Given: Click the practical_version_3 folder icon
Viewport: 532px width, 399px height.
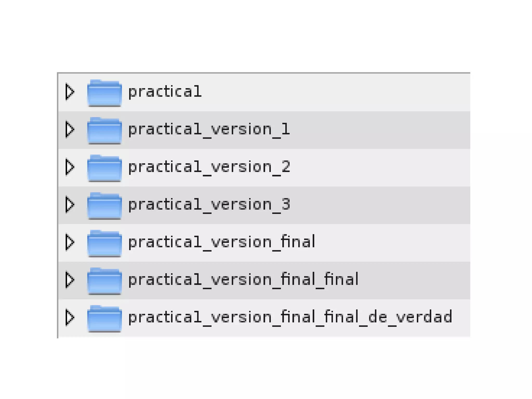Looking at the screenshot, I should 104,205.
